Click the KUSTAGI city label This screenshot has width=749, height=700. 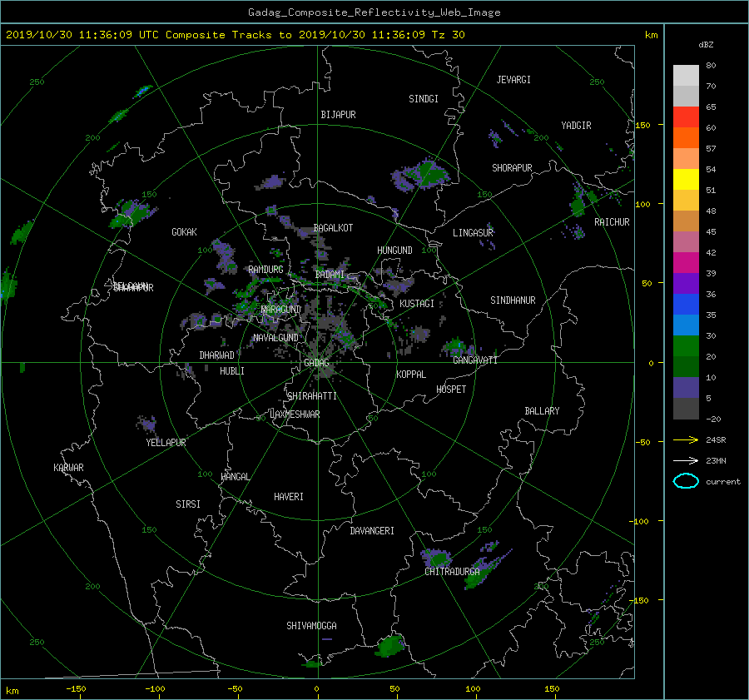coord(417,304)
